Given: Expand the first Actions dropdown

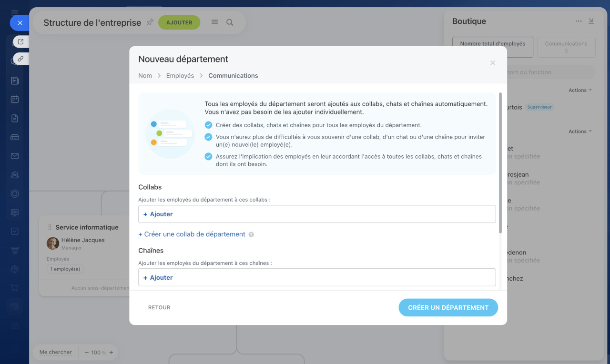Looking at the screenshot, I should pos(580,90).
